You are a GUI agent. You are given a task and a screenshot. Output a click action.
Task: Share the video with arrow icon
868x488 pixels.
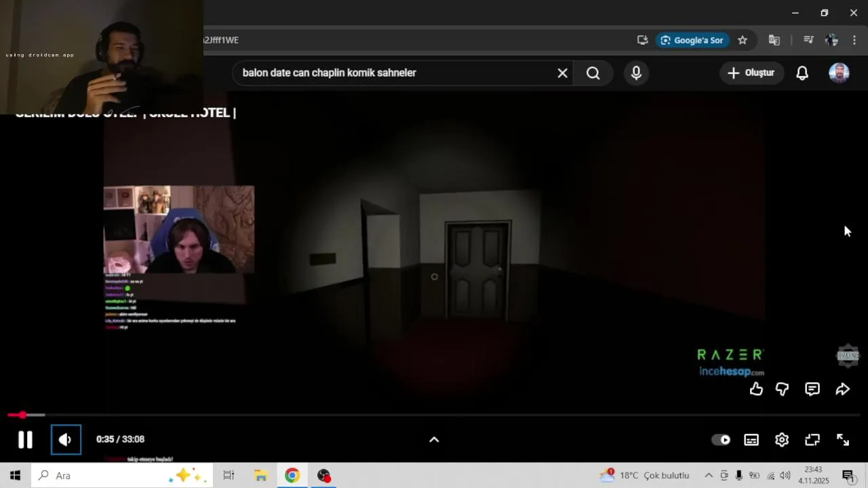(842, 389)
